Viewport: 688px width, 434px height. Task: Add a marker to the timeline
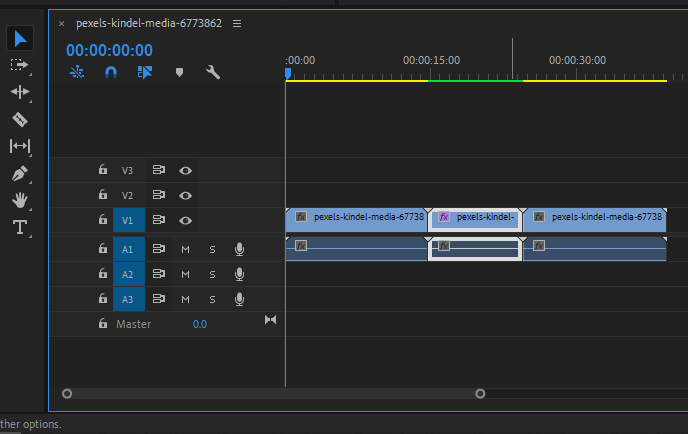[x=179, y=72]
